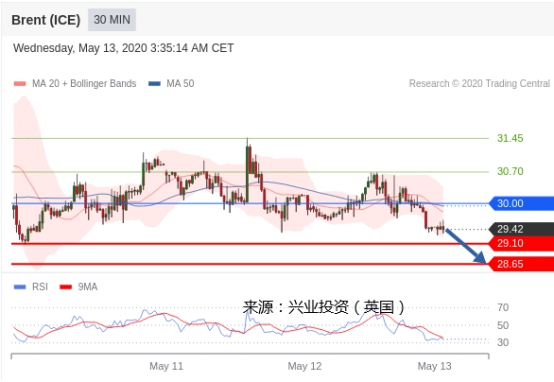
Task: Click the MA 50 blue legend swatch
Action: coord(154,84)
